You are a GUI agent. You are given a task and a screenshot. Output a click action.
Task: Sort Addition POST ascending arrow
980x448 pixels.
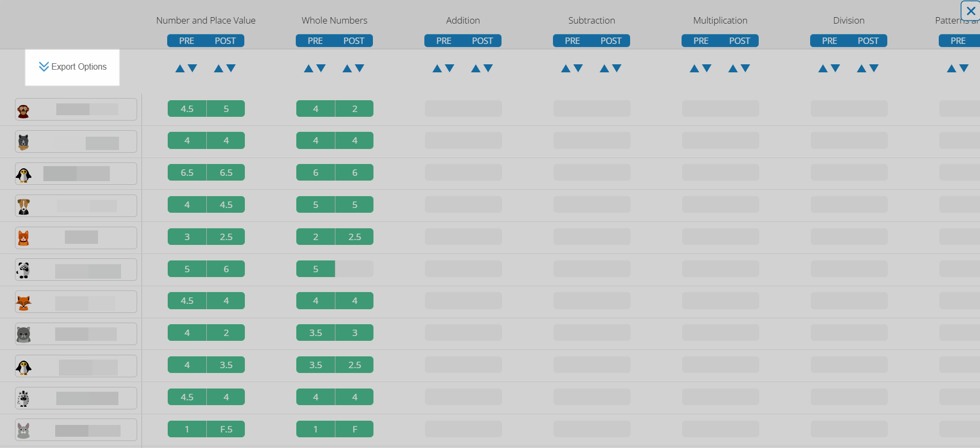coord(476,68)
